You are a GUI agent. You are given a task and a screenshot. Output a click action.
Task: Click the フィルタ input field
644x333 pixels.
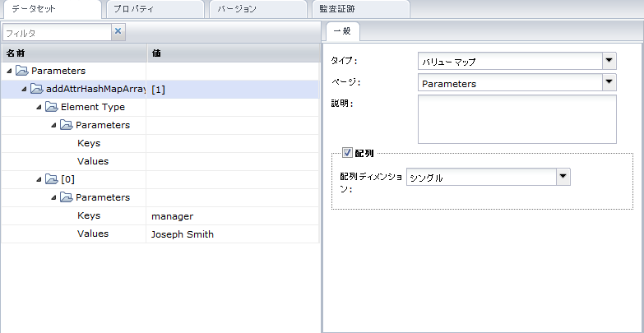coord(56,33)
